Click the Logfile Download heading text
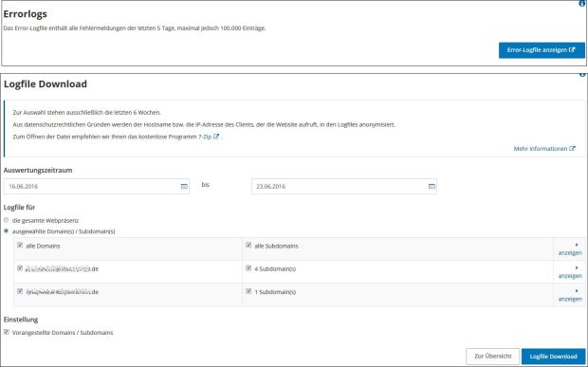Screen dimensions: 588x367 coord(46,84)
